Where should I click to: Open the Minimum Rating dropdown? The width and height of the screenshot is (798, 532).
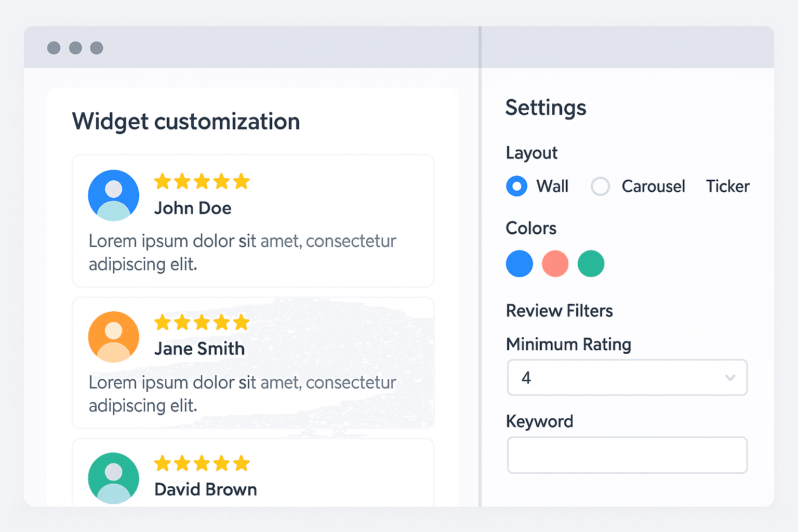click(x=627, y=378)
